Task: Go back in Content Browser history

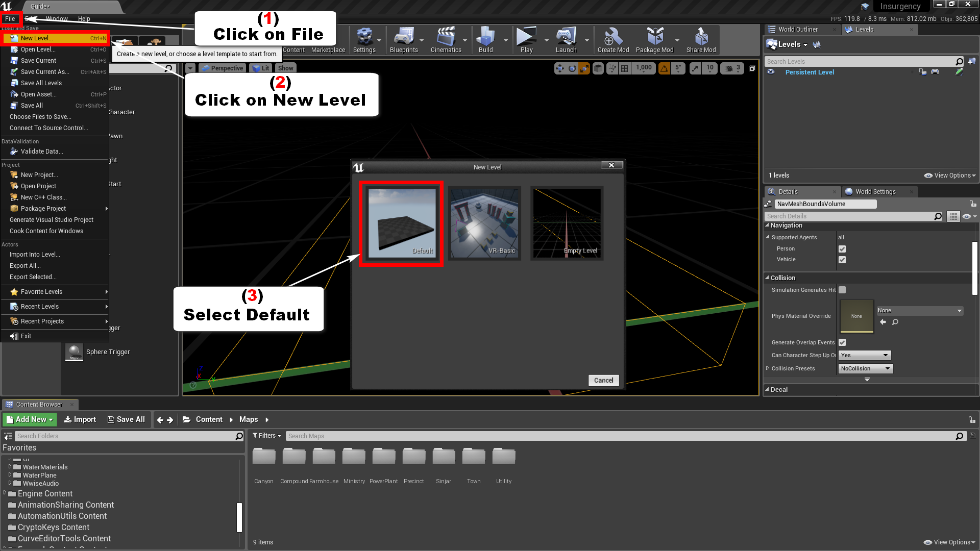Action: (160, 419)
